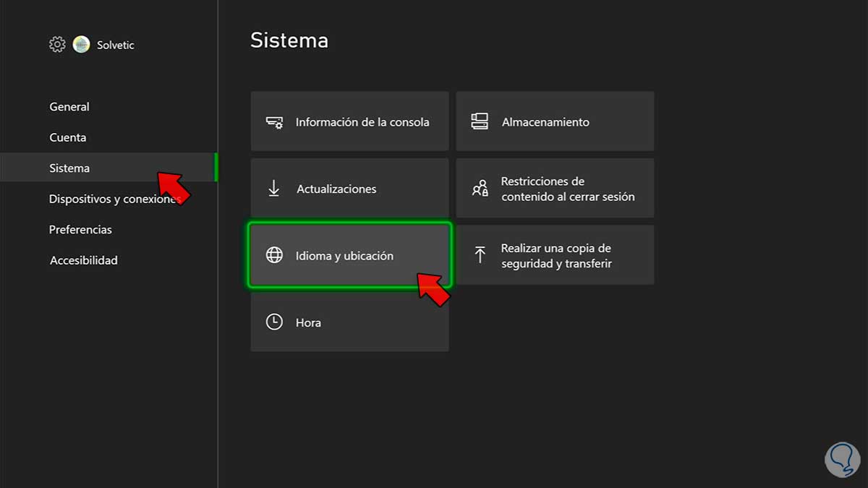Click the console info icon
The width and height of the screenshot is (868, 488).
point(274,122)
